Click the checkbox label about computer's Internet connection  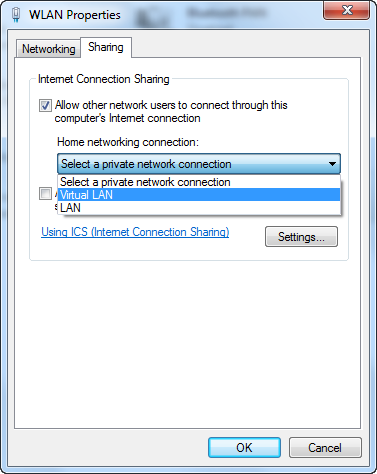[x=171, y=111]
